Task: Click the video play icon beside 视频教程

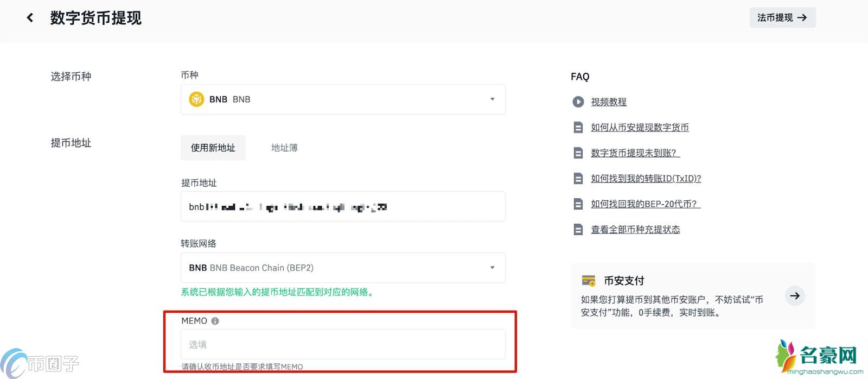Action: pos(578,102)
